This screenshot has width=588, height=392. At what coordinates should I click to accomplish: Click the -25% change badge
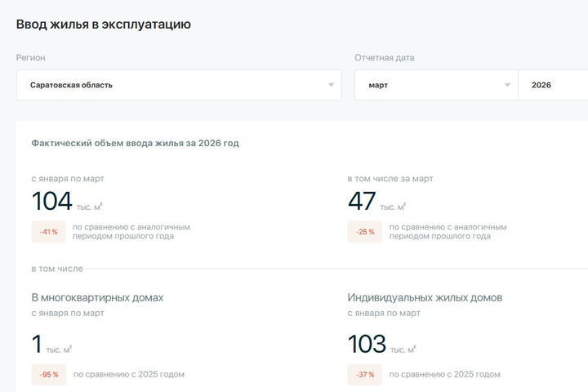click(364, 232)
